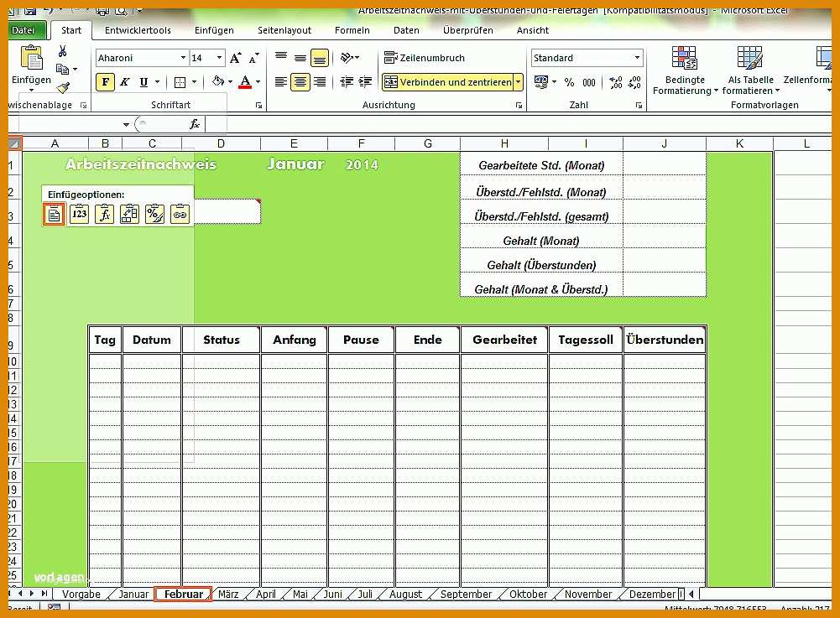Click the insert function fx button
This screenshot has width=840, height=618.
click(x=195, y=124)
